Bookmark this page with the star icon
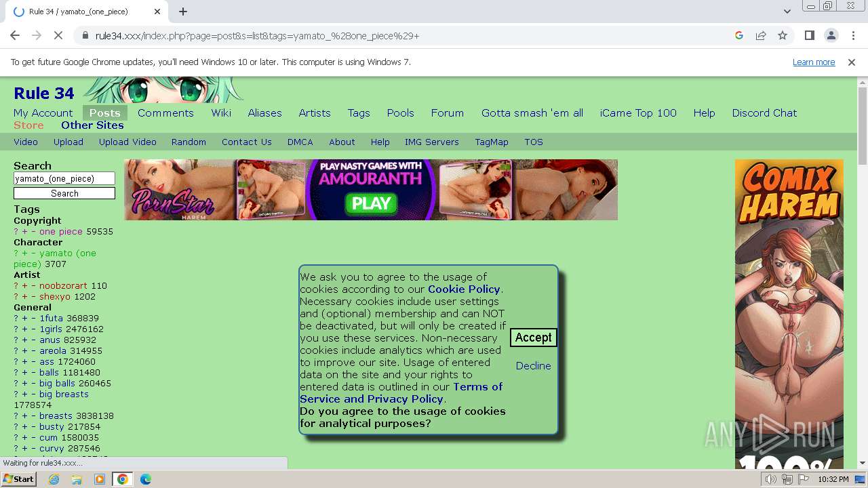Screen dimensions: 868x488 (x=783, y=35)
